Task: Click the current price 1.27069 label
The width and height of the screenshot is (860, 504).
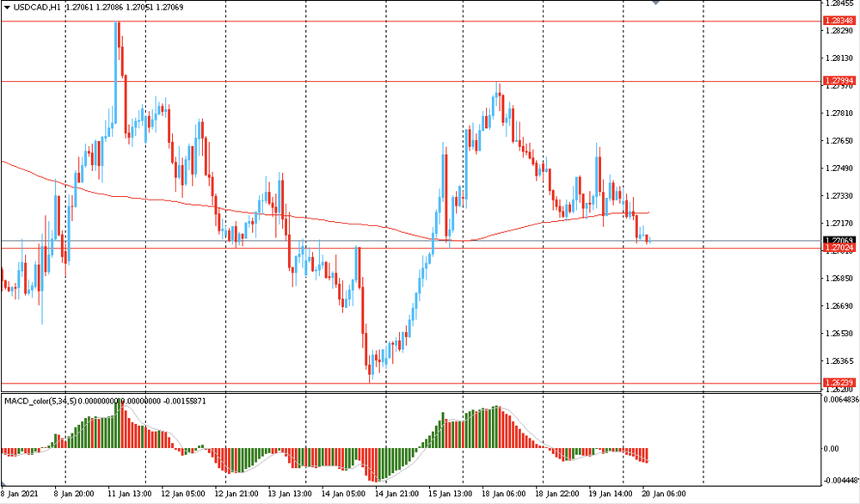Action: 838,240
